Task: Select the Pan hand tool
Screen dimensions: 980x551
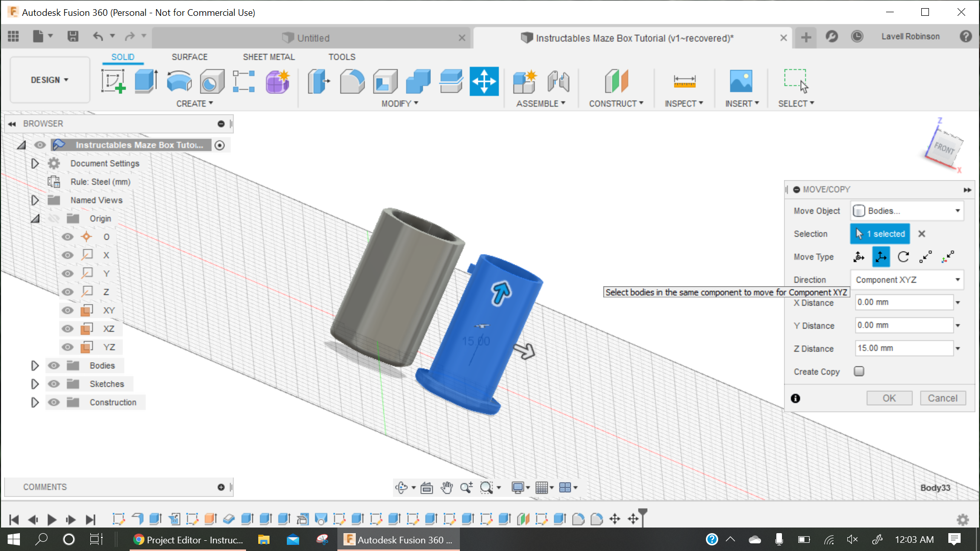Action: (447, 488)
